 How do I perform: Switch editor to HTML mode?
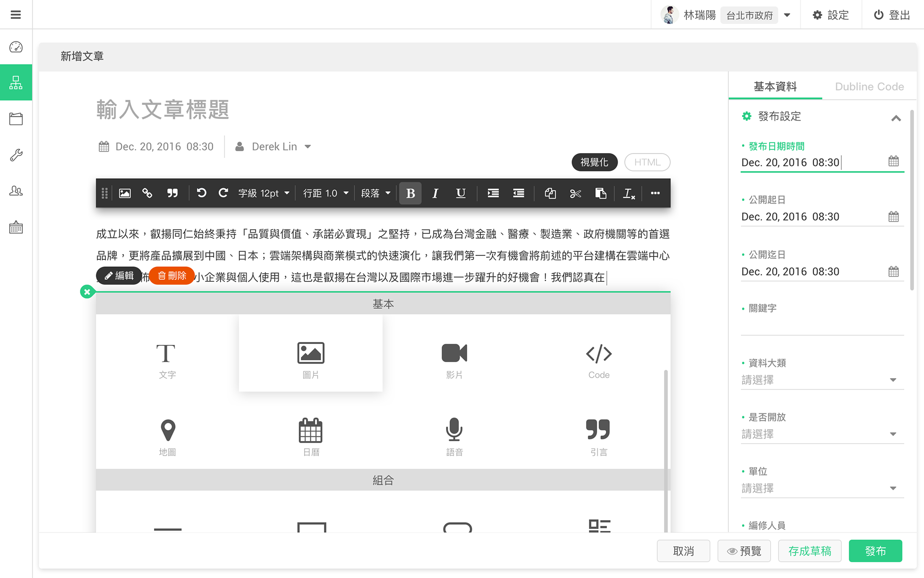click(x=647, y=162)
